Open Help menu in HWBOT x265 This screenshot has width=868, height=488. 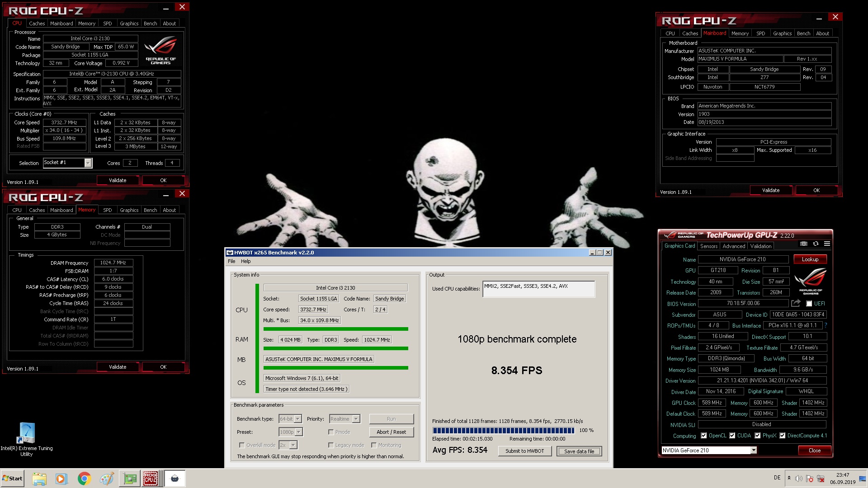pos(245,261)
